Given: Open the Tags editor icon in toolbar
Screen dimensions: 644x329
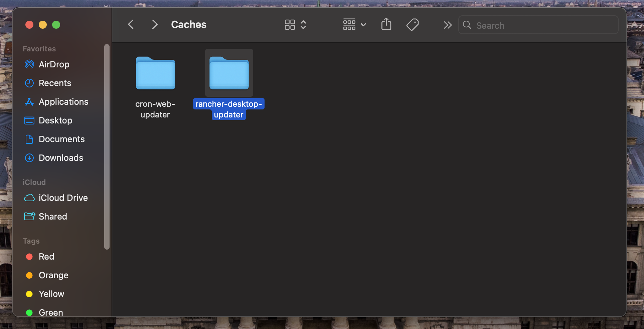Looking at the screenshot, I should (x=413, y=24).
